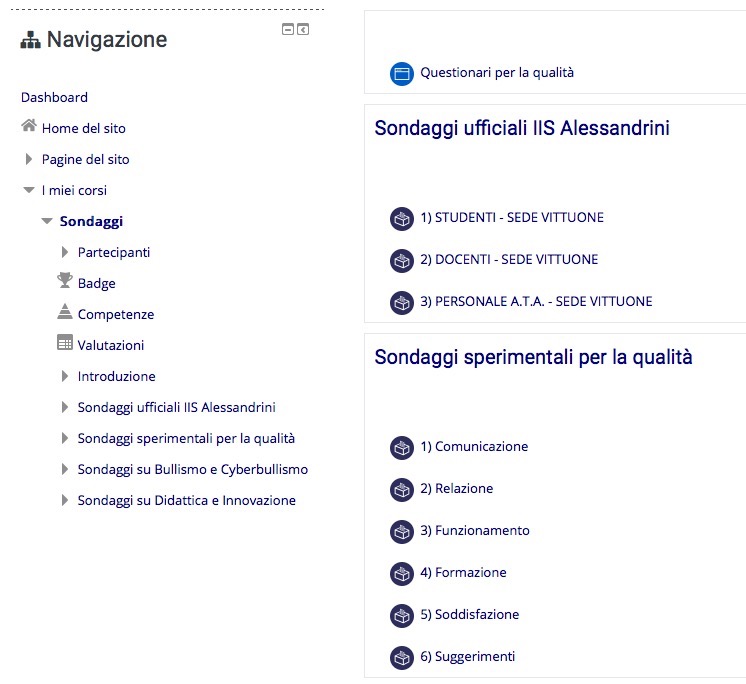Click the Badge trophy icon
The width and height of the screenshot is (746, 684).
pyautogui.click(x=65, y=280)
